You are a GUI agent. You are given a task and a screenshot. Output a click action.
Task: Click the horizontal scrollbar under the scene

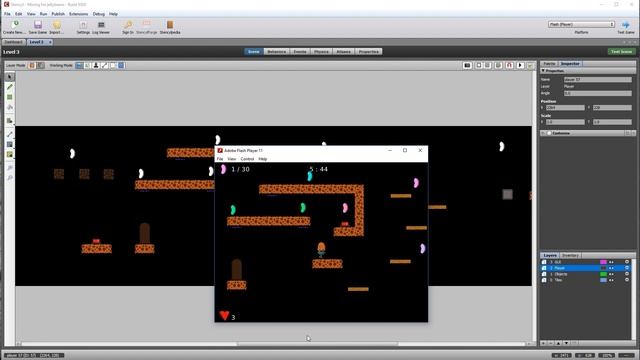(x=317, y=344)
